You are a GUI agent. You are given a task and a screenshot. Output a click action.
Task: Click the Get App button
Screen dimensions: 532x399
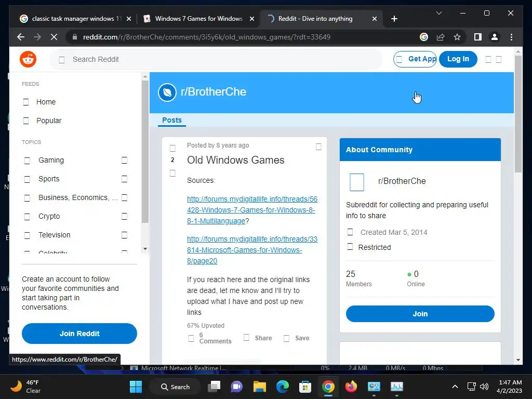pyautogui.click(x=415, y=59)
